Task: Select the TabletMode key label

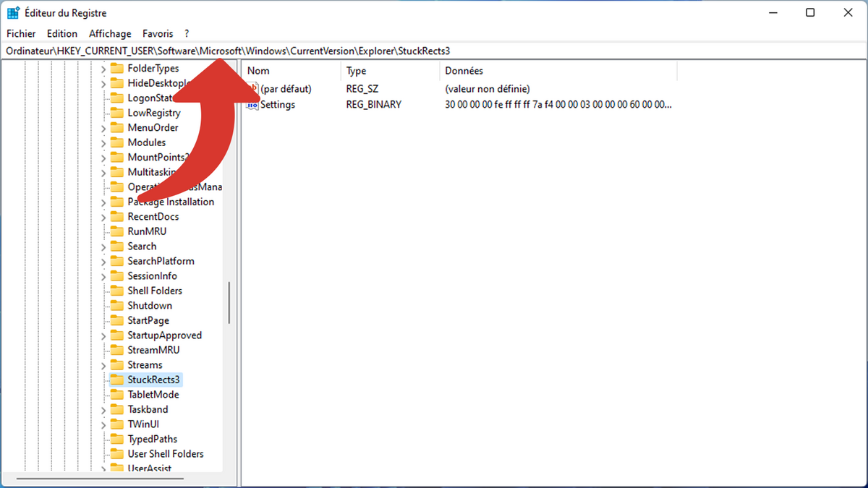Action: pos(153,395)
